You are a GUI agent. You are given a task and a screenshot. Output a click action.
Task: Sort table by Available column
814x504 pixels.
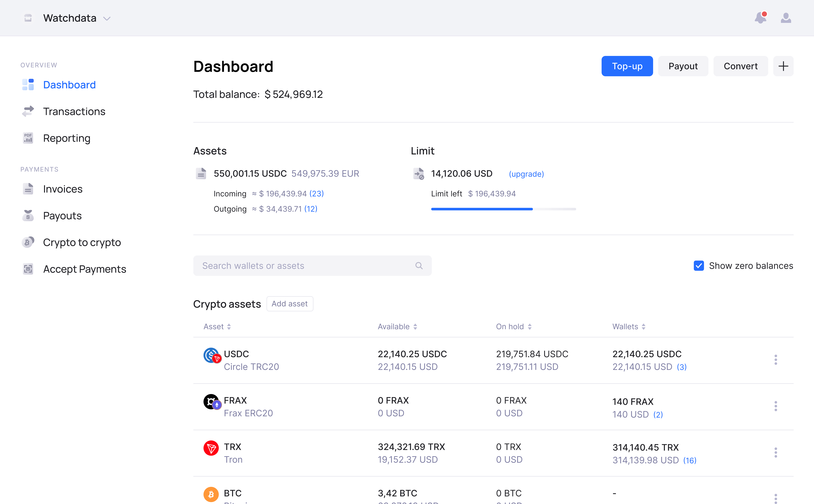tap(397, 327)
